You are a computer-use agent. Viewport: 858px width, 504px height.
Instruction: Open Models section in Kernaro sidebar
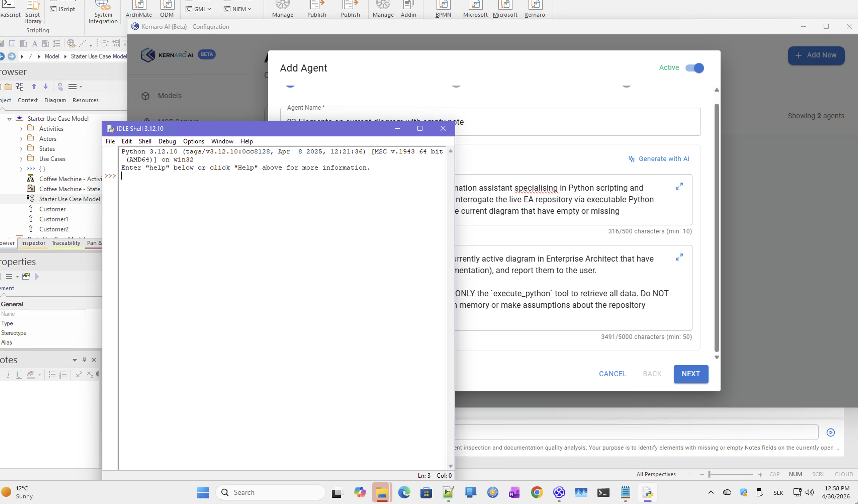tap(169, 96)
